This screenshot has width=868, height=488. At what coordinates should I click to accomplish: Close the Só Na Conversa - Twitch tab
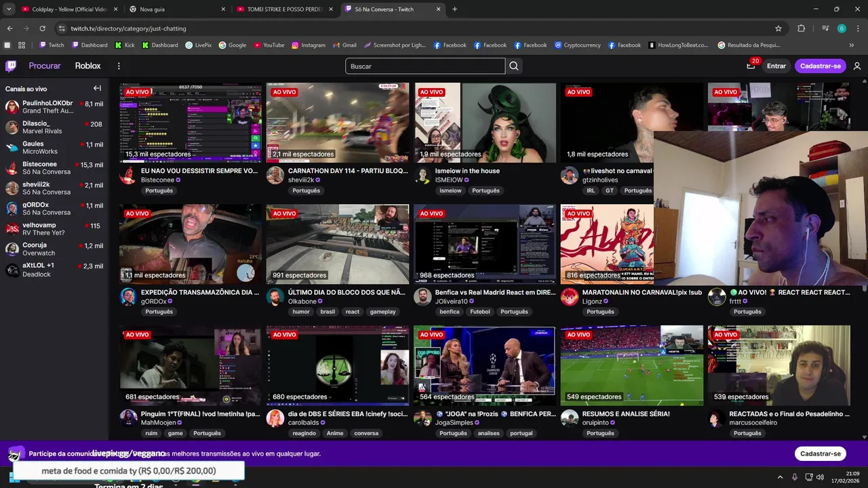(438, 9)
